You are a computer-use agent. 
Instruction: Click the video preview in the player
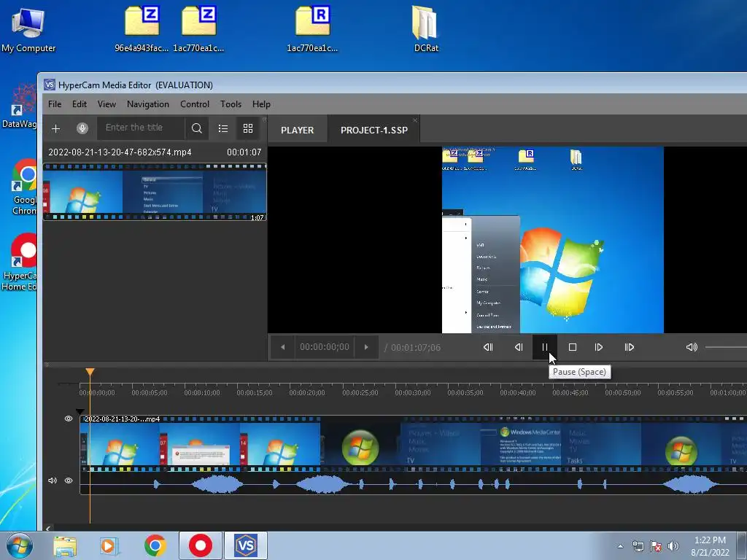(553, 239)
